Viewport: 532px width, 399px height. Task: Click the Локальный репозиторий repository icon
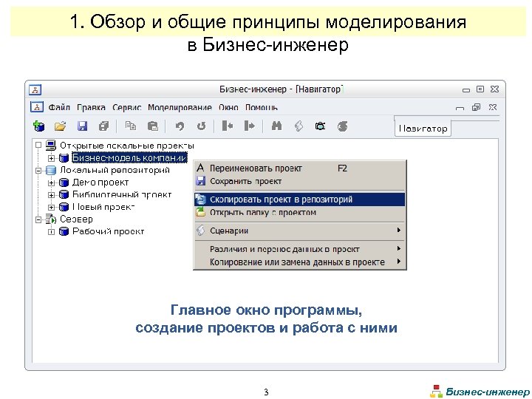coord(51,170)
